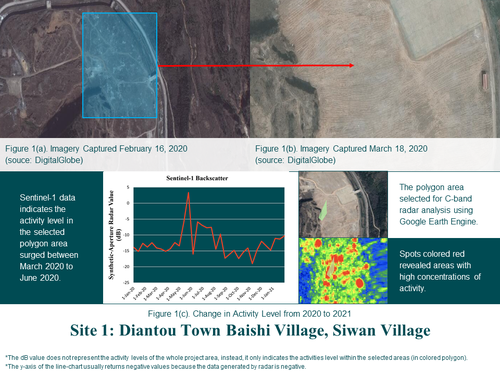Click the y-axis tick label '-25'
The image size is (500, 375).
[127, 282]
